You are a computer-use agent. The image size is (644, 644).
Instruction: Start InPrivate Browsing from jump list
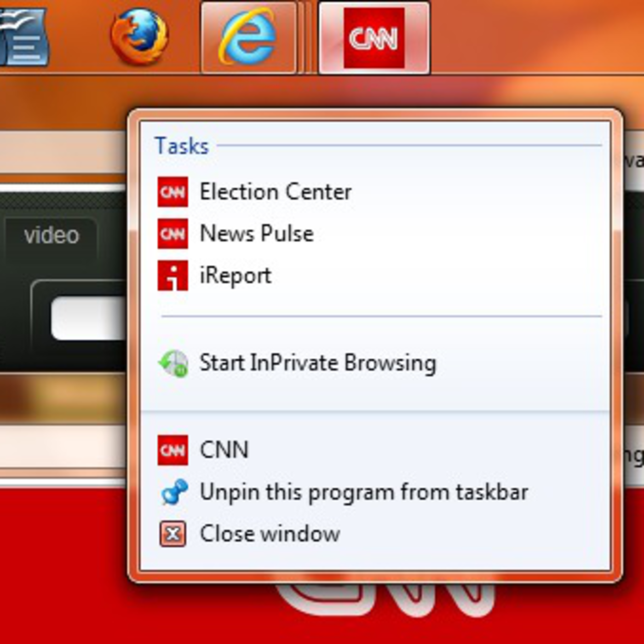[374, 363]
